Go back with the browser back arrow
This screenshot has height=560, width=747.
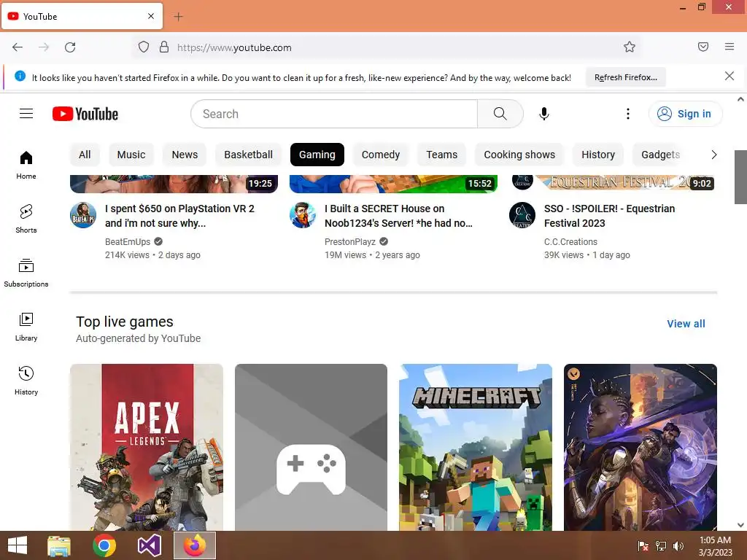coord(18,47)
